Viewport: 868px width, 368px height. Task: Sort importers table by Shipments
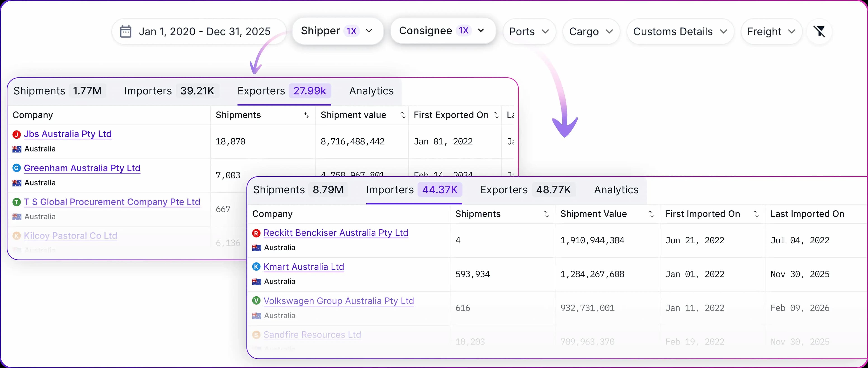coord(546,214)
